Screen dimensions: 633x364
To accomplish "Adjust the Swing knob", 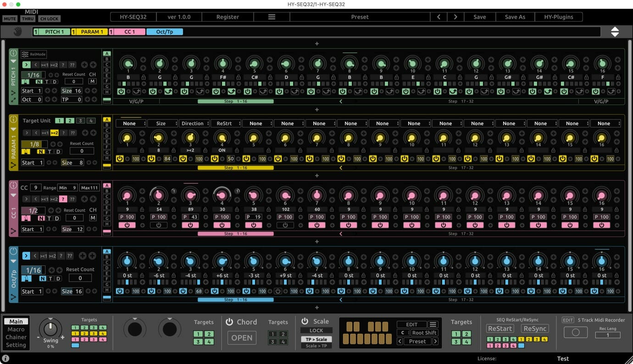I will pyautogui.click(x=50, y=330).
